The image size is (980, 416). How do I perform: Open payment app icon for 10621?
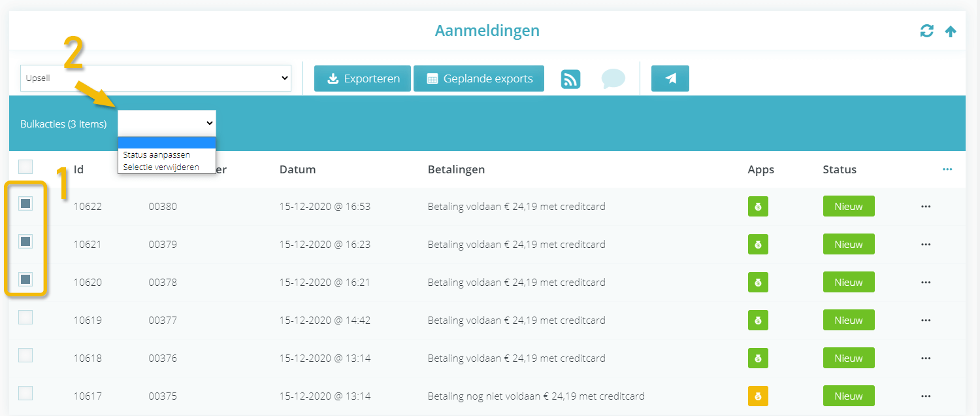(x=758, y=245)
